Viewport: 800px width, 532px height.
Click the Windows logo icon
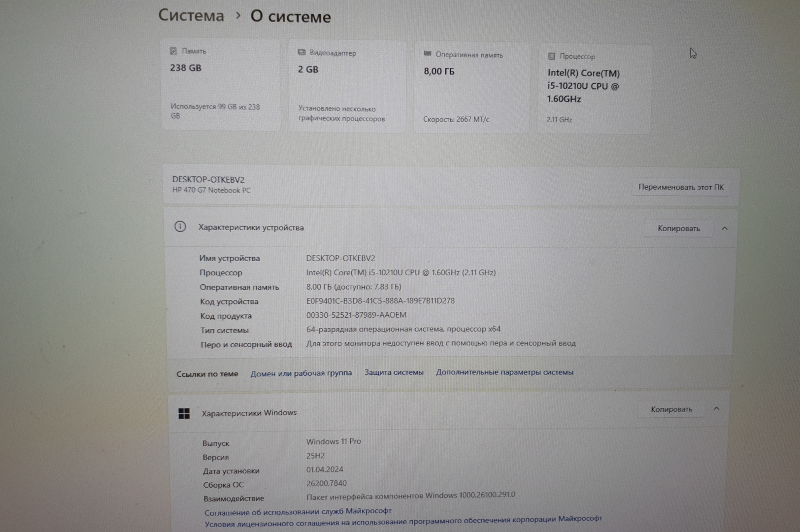coord(184,413)
